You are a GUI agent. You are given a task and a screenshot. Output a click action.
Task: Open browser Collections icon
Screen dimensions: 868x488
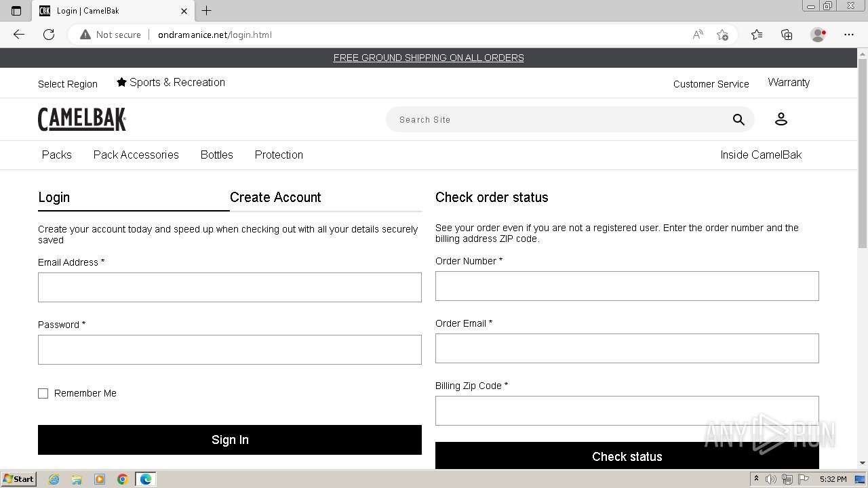[787, 35]
